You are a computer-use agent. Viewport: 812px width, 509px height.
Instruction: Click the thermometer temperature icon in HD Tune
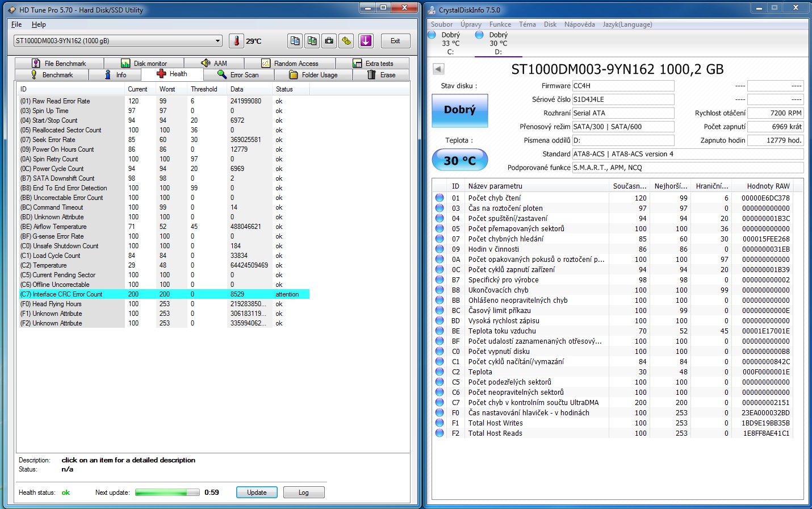coord(236,41)
